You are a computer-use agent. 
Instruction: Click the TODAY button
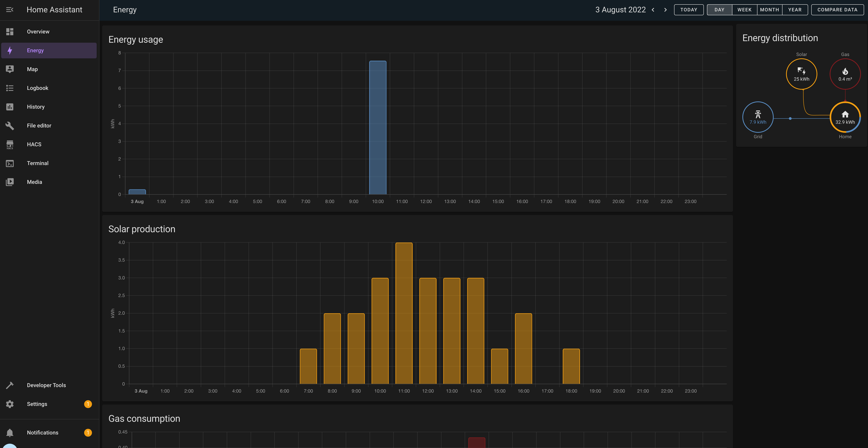pos(689,9)
